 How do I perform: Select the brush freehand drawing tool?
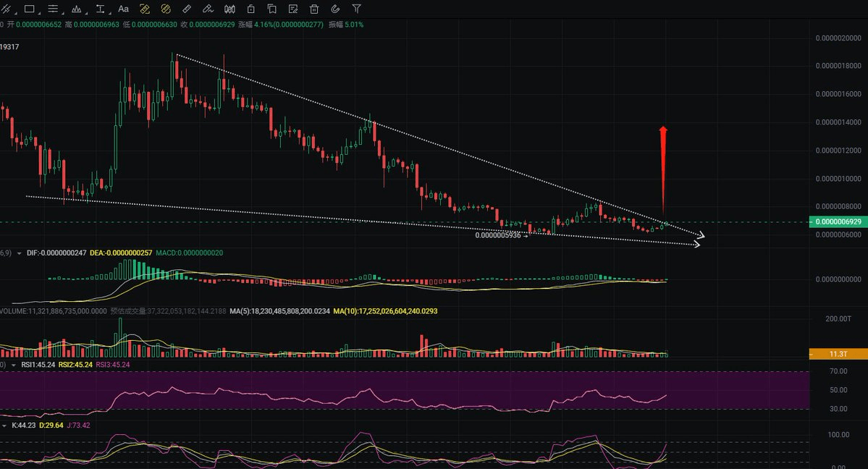[208, 9]
